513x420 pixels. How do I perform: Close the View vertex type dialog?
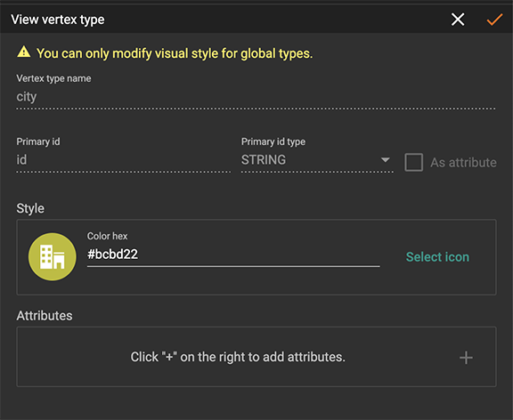(x=458, y=20)
